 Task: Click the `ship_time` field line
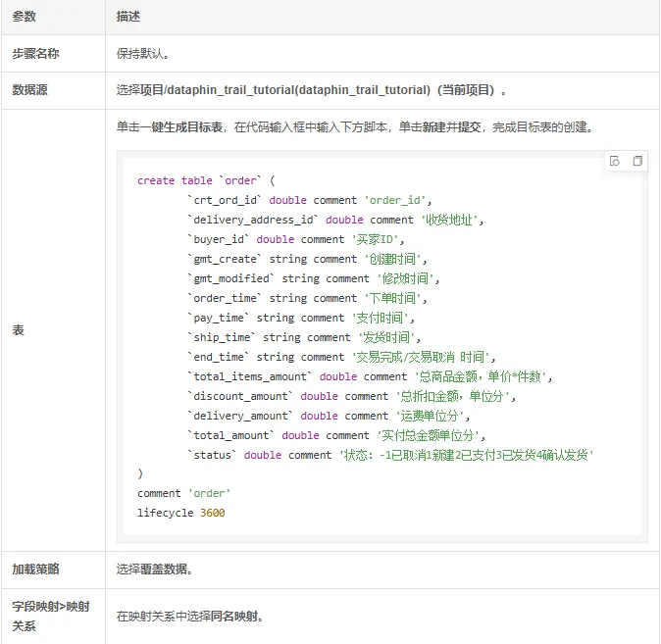pos(304,337)
